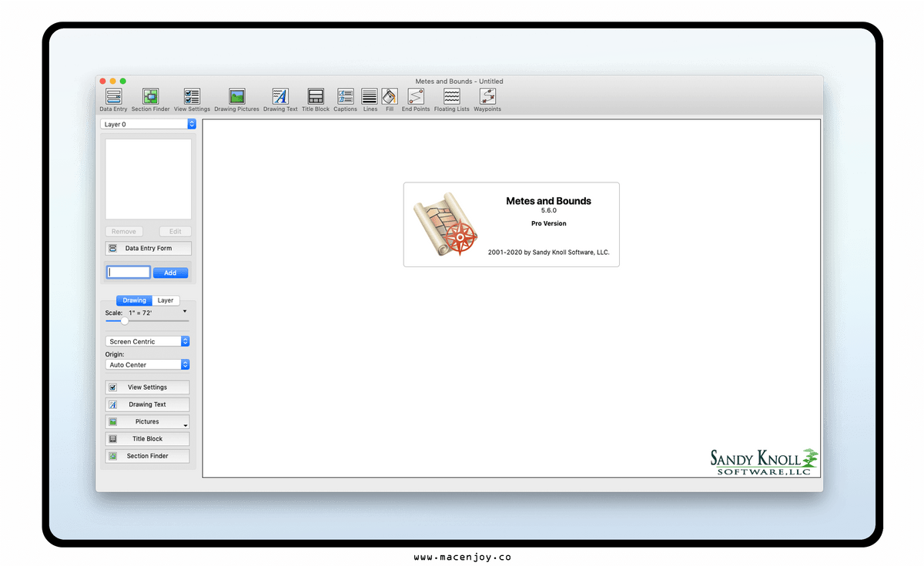Click the green full-screen window button
Image resolution: width=924 pixels, height=566 pixels.
(x=123, y=81)
